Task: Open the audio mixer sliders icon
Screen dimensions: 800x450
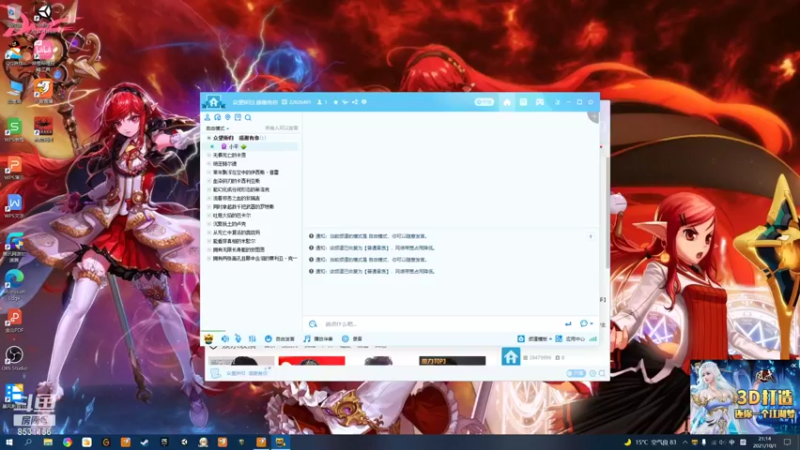Action: pos(252,338)
